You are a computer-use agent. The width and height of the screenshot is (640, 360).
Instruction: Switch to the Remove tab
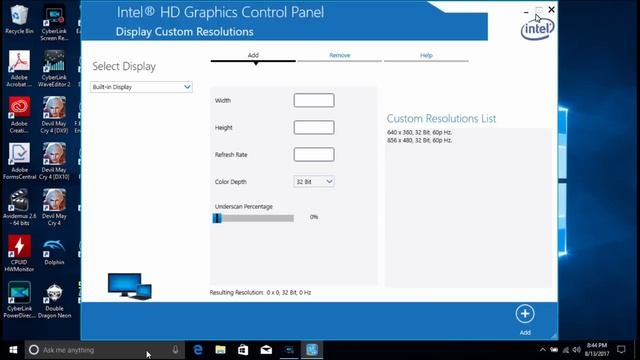pos(340,56)
